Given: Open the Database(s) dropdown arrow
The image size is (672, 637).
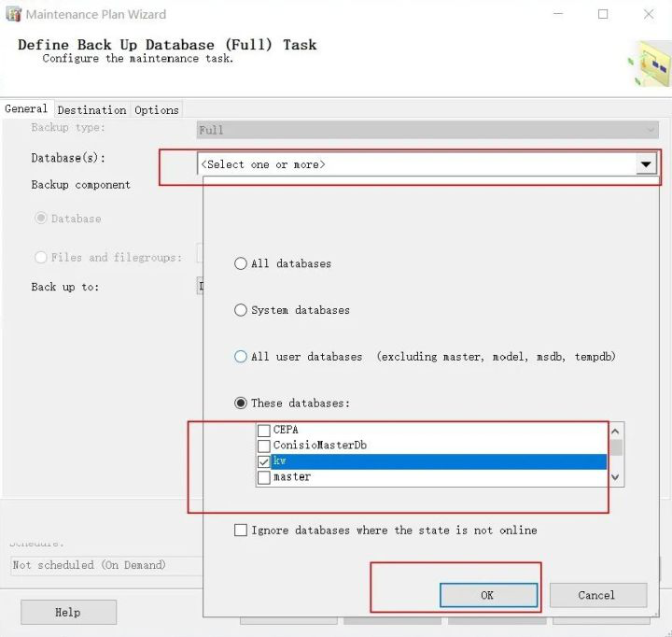Looking at the screenshot, I should click(645, 164).
